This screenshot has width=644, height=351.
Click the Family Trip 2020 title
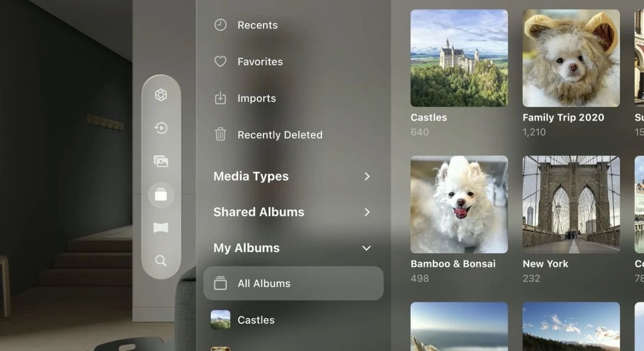(x=564, y=117)
